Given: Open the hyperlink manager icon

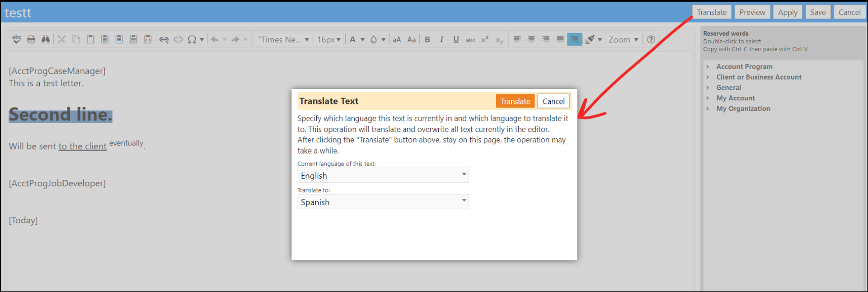Looking at the screenshot, I should [x=164, y=39].
